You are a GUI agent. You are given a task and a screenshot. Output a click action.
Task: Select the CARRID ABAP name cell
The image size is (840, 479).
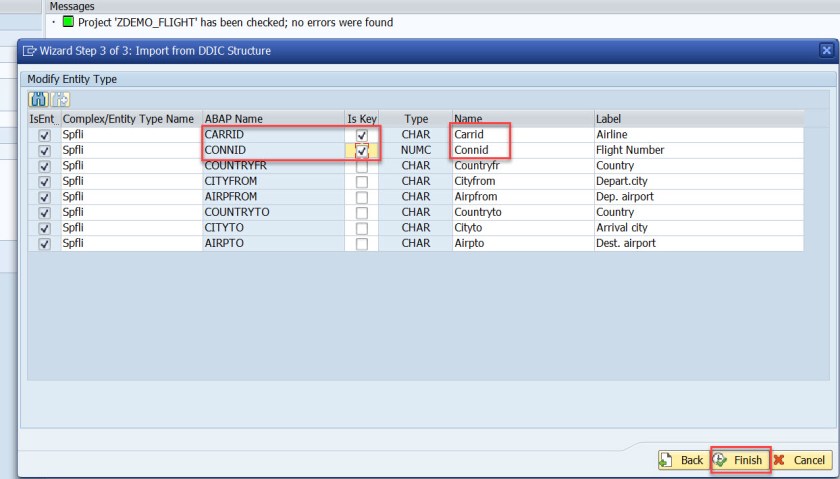coord(273,134)
